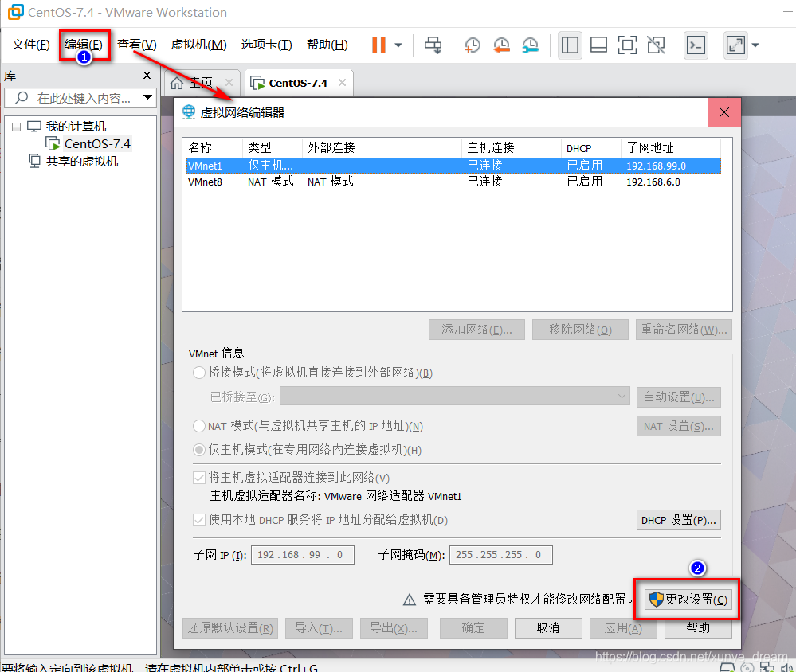Click the 取消 button
Viewport: 796px width, 672px height.
(x=548, y=628)
